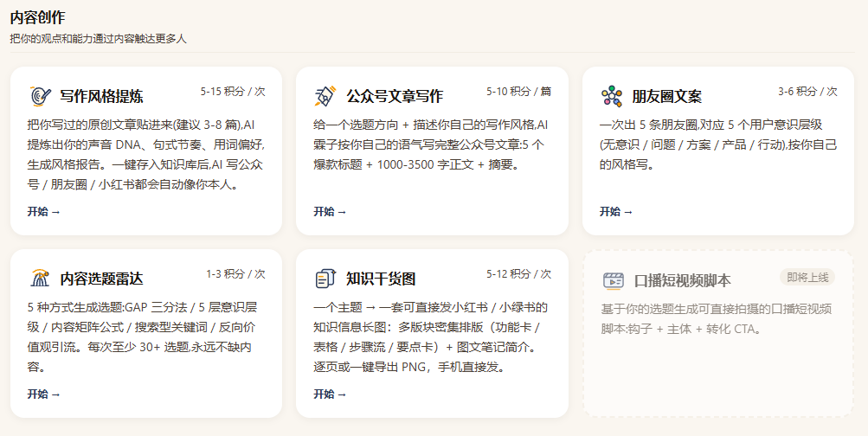Click the description starting 给一个选题方向

[431, 145]
